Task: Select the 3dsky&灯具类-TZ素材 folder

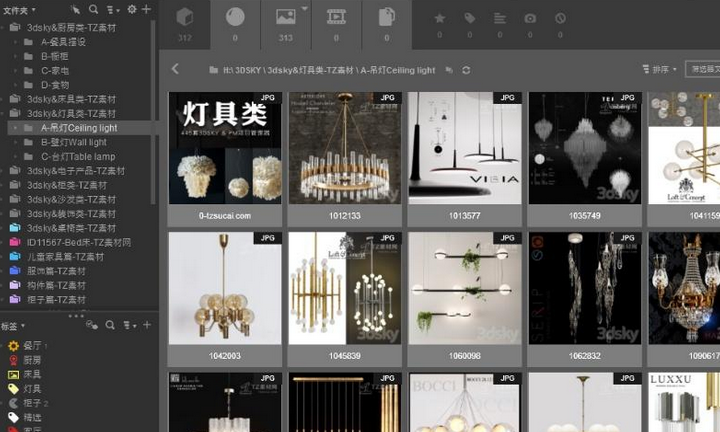Action: 71,113
